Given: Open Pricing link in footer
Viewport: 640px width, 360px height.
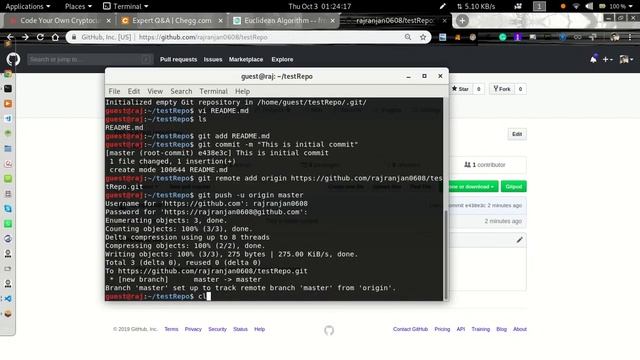Looking at the screenshot, I should pyautogui.click(x=442, y=329).
